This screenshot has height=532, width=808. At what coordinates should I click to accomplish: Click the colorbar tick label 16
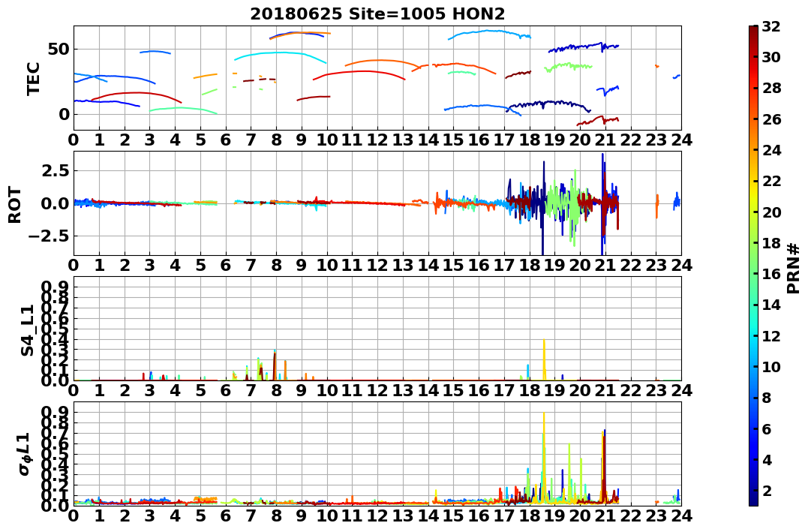coord(771,274)
